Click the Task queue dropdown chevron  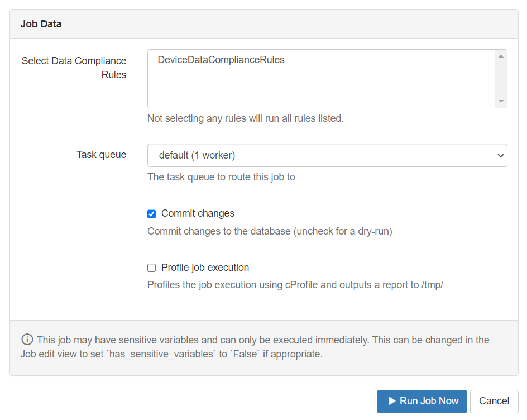click(501, 155)
